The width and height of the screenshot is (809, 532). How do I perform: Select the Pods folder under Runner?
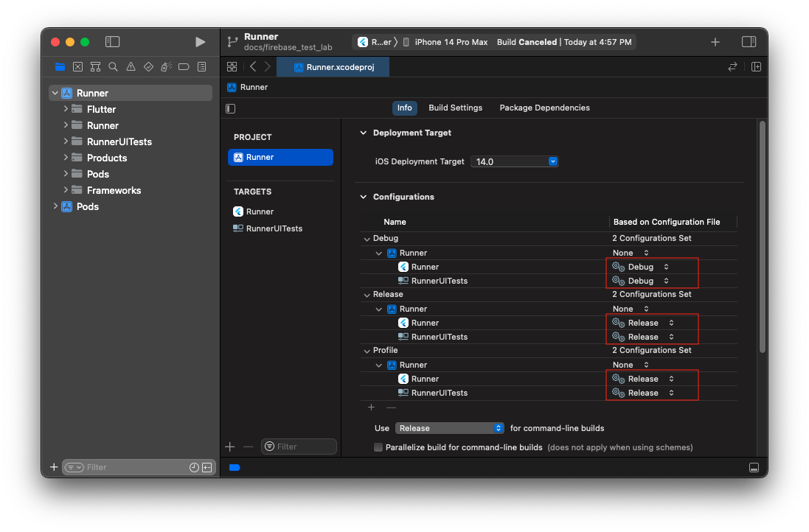click(x=97, y=174)
